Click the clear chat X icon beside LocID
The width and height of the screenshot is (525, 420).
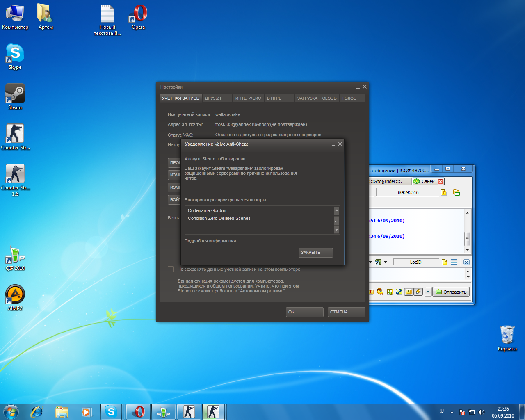(x=467, y=262)
